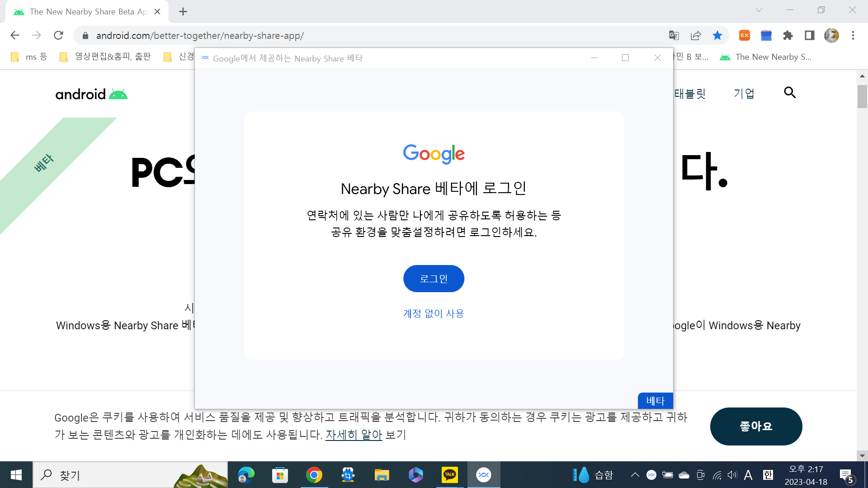Click the blue 로그인 sign-in button
Viewport: 868px width, 488px height.
point(434,279)
